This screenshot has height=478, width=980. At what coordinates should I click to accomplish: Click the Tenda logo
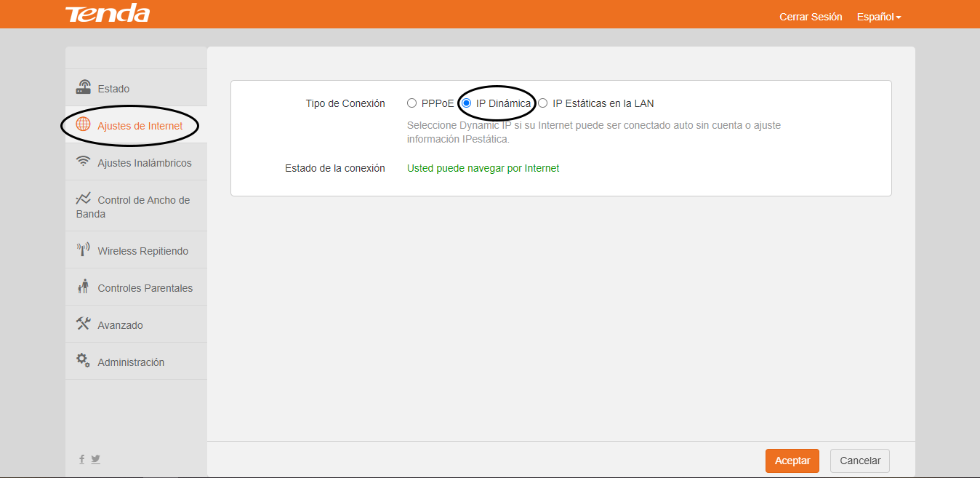click(108, 14)
